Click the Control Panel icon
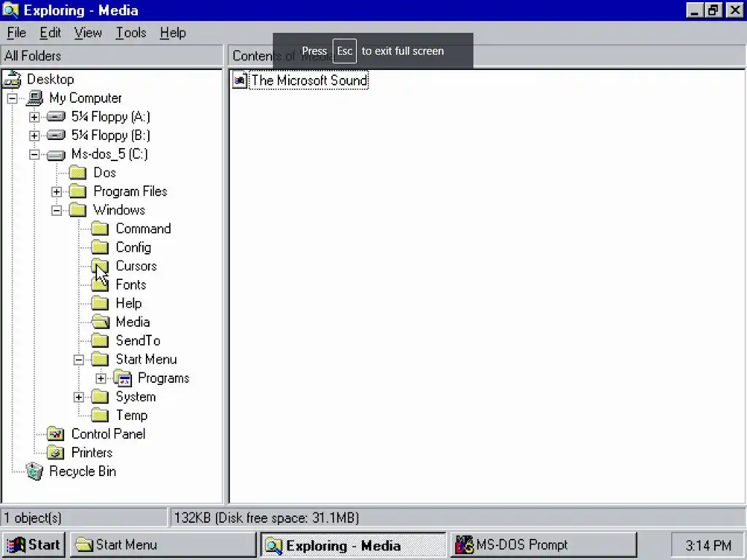The width and height of the screenshot is (747, 560). [x=55, y=434]
